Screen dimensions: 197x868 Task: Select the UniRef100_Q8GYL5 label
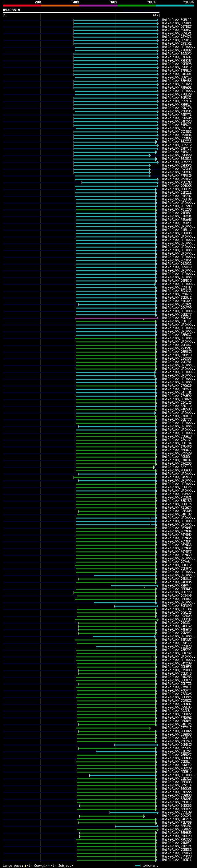177,78
